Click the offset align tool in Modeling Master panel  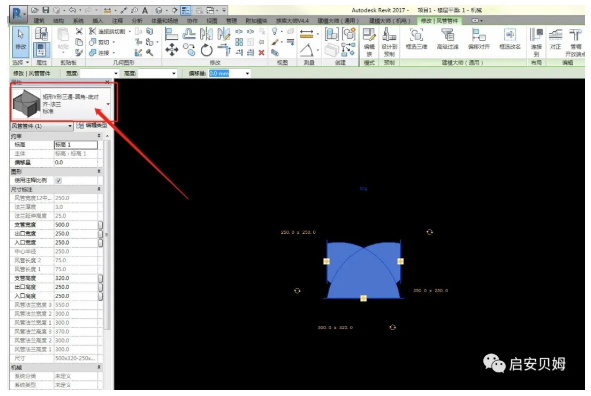(479, 39)
